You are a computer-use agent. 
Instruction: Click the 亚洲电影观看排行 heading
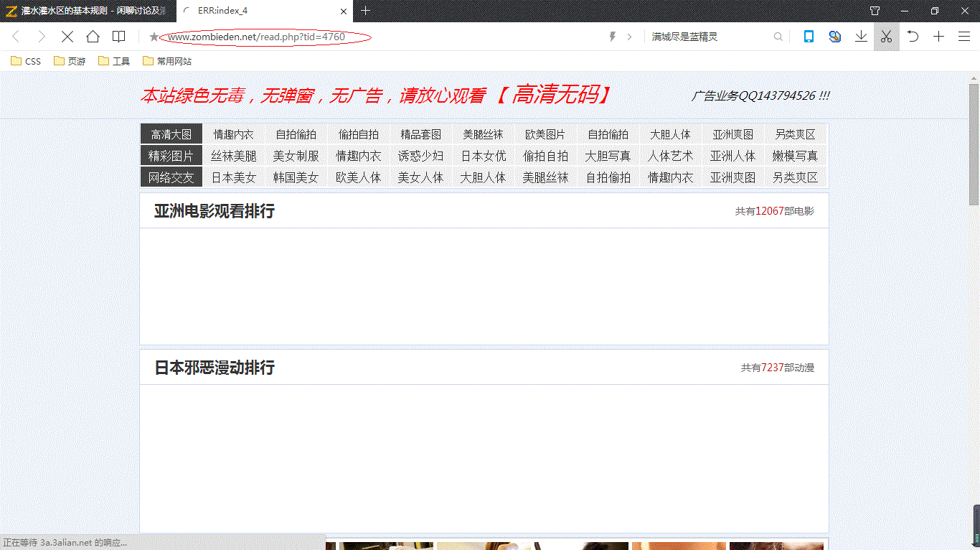coord(215,211)
